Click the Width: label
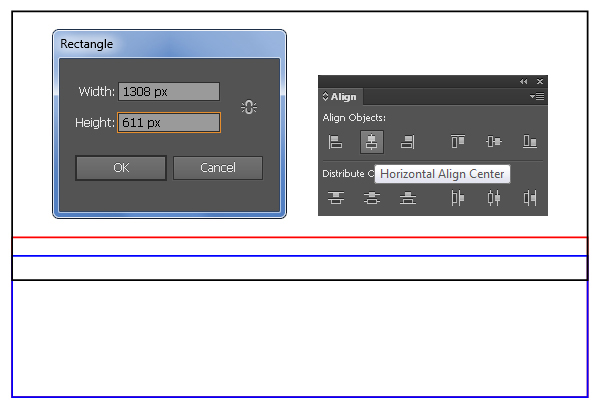Viewport: 600px width, 412px height. [96, 91]
